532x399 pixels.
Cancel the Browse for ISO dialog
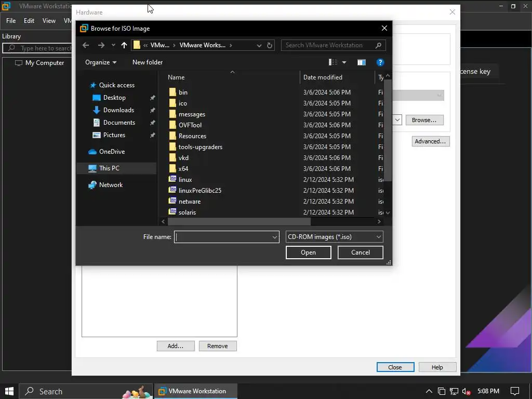[x=361, y=252]
